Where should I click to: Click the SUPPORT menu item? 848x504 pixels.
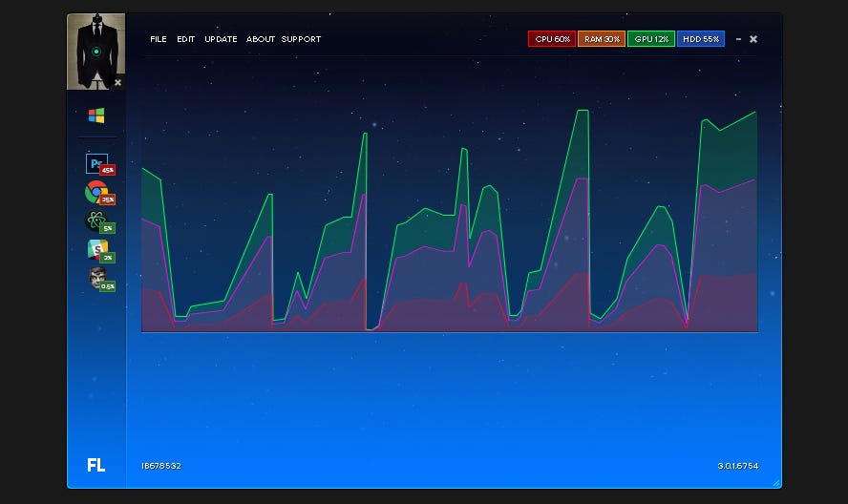click(301, 39)
